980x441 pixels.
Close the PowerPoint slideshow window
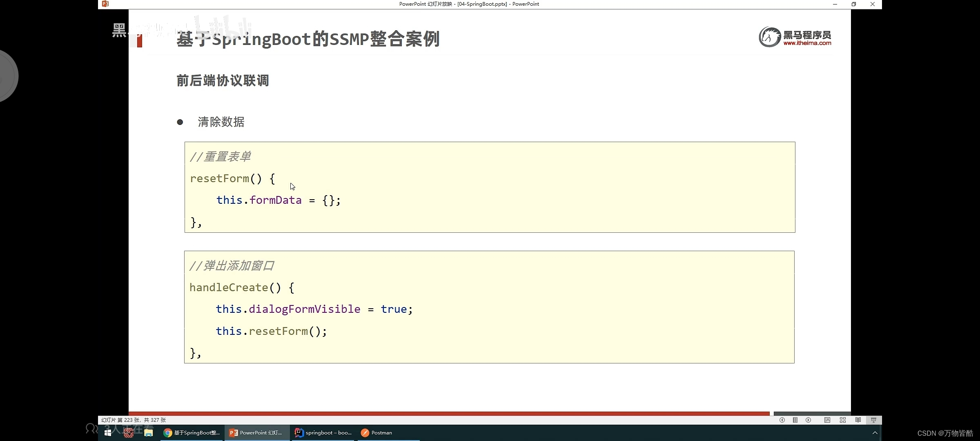[x=873, y=4]
